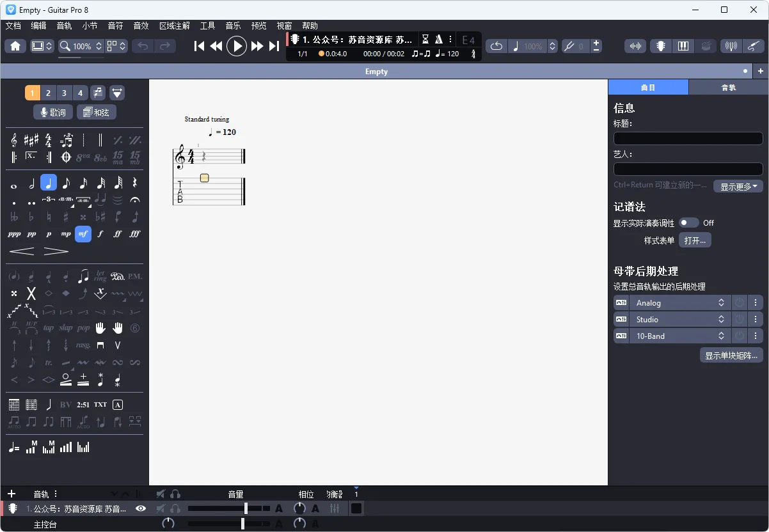
Task: Expand the 显示更多 options
Action: tap(738, 185)
